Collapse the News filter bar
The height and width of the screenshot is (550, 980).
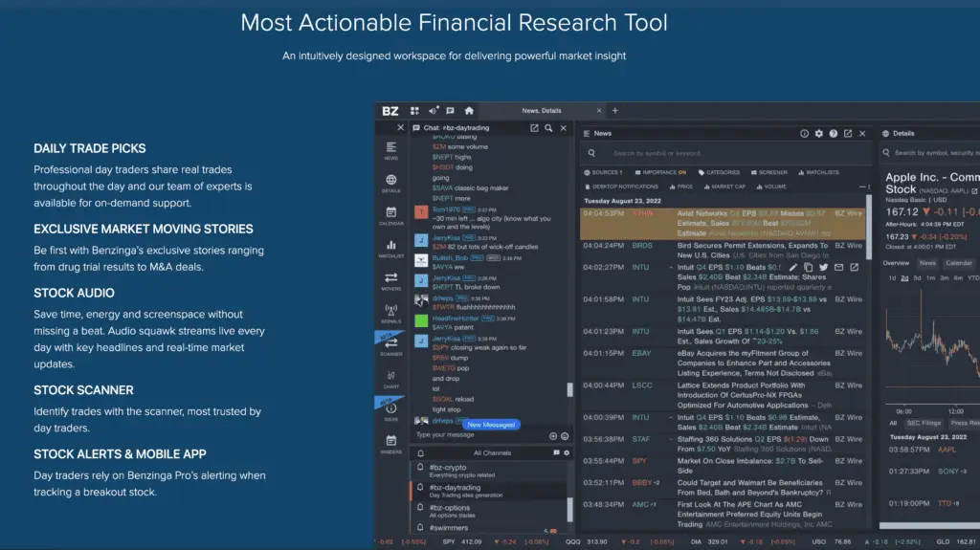[862, 187]
